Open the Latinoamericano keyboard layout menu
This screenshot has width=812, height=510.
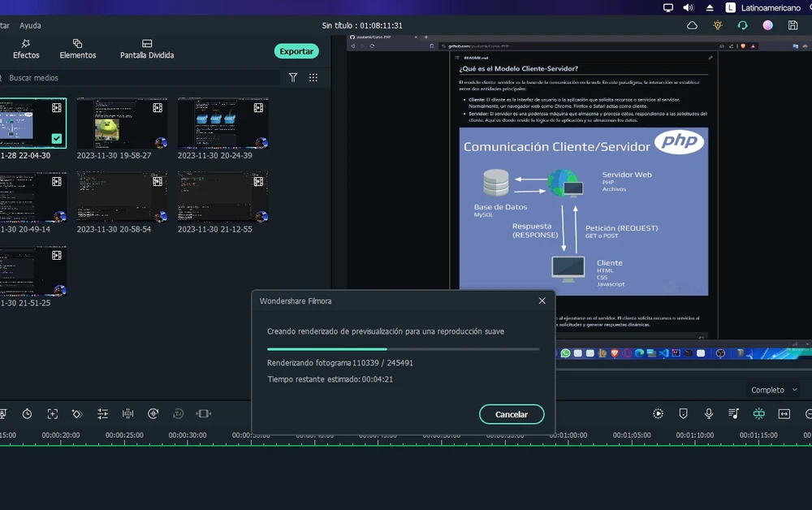pos(767,7)
